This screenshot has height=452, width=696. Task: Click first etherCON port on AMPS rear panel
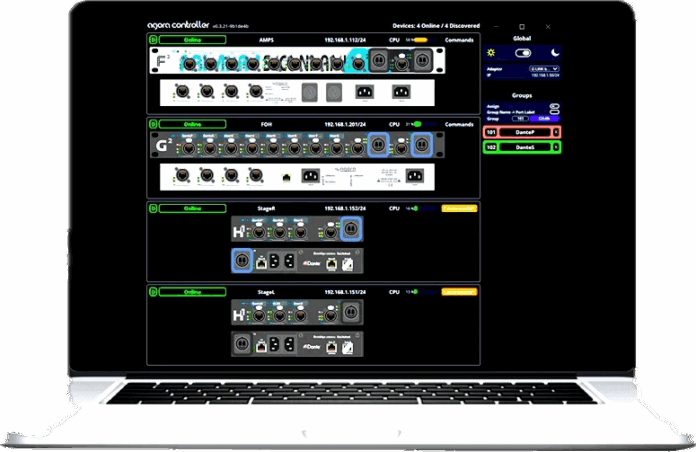(182, 92)
